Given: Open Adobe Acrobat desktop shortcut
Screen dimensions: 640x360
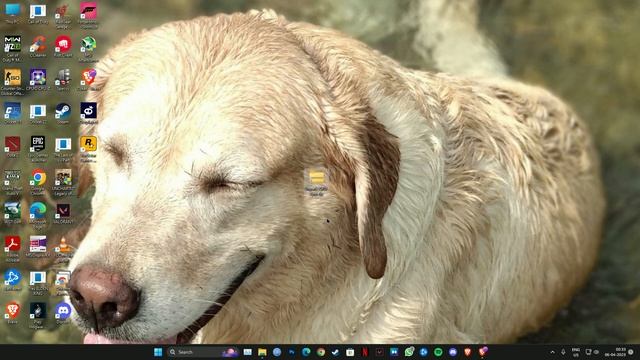Looking at the screenshot, I should click(x=13, y=249).
